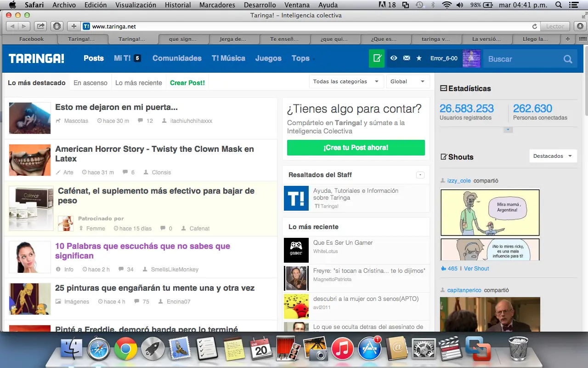Click the ¡Crea tu Post ahora! button
This screenshot has width=588, height=368.
click(x=356, y=148)
